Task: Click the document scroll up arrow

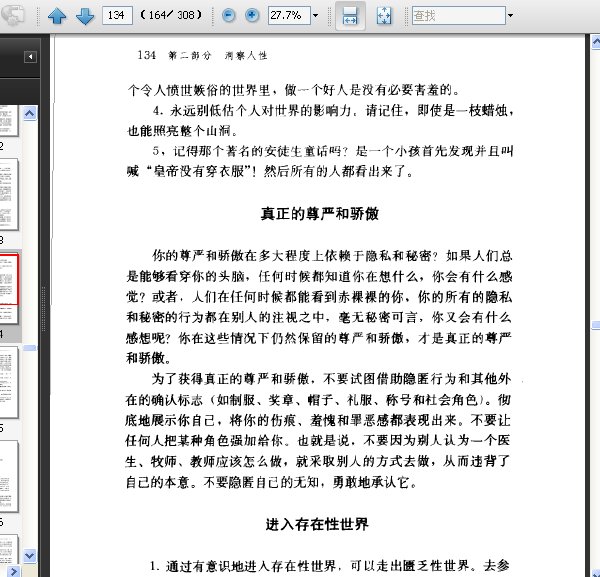Action: 596,42
